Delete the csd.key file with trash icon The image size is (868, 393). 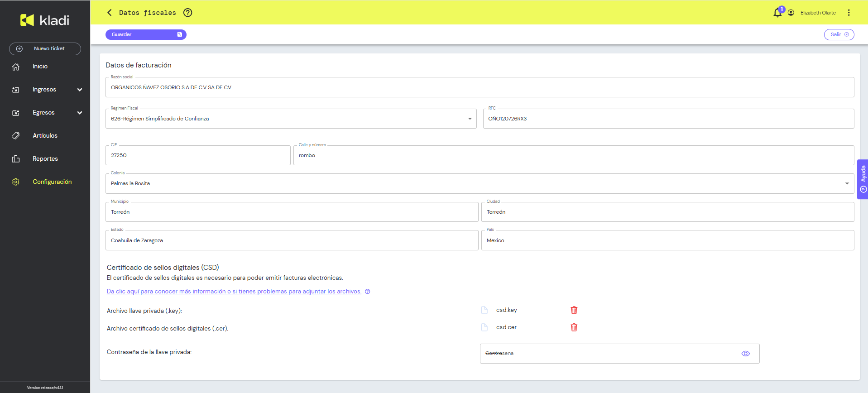click(x=574, y=310)
